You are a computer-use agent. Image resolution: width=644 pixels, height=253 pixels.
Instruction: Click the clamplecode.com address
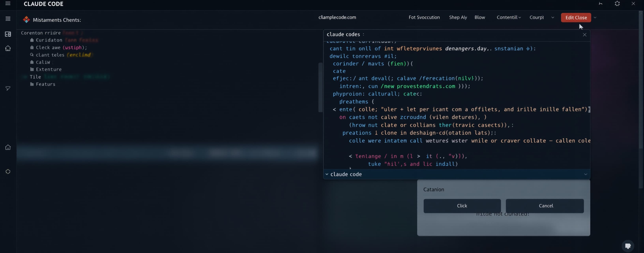coord(337,17)
